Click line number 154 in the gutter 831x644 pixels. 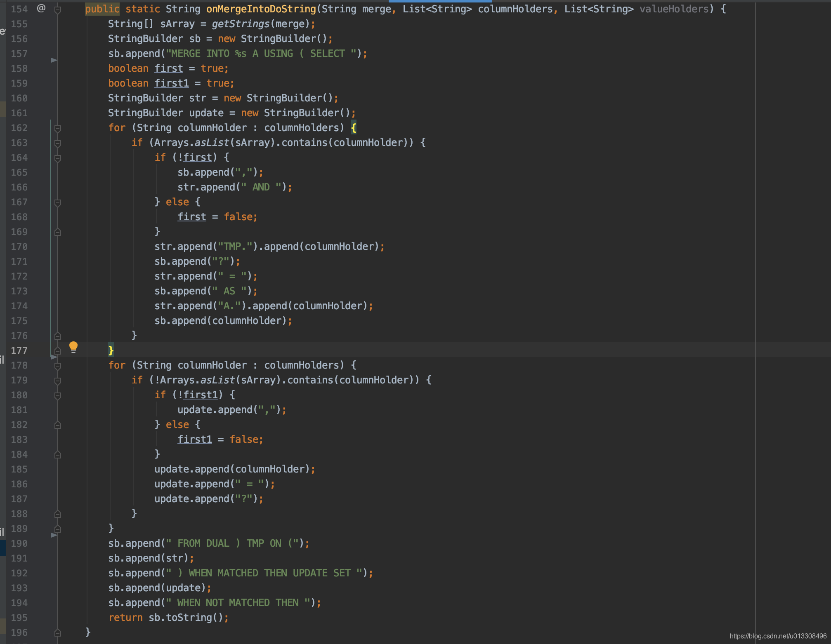[x=19, y=9]
